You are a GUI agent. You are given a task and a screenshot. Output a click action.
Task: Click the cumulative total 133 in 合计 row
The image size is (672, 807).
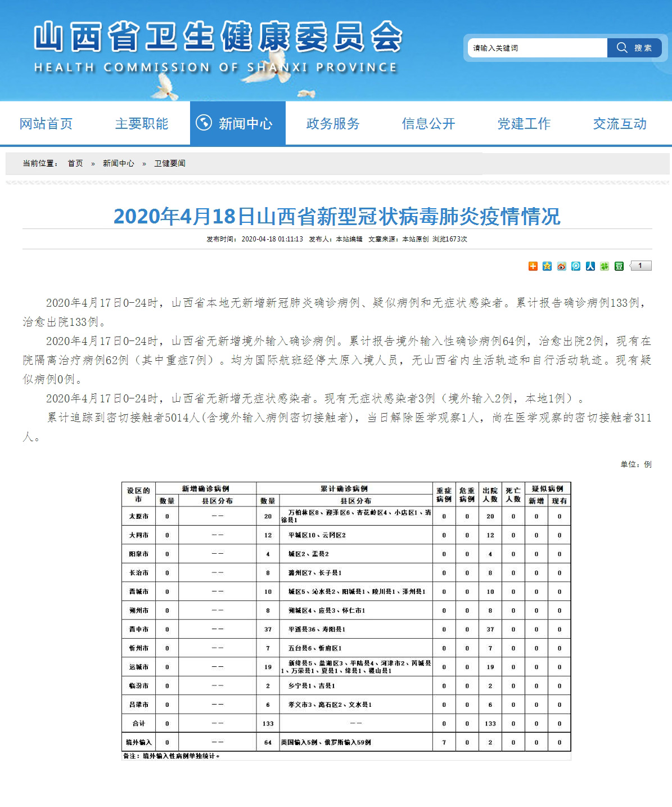(268, 724)
